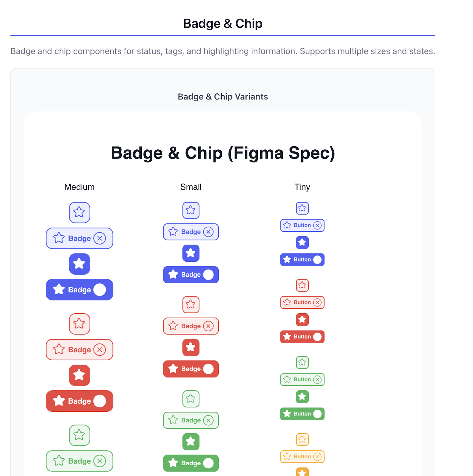Select the solid blue filled star badge in Medium column
Viewport: 473px width, 476px height.
click(x=79, y=264)
